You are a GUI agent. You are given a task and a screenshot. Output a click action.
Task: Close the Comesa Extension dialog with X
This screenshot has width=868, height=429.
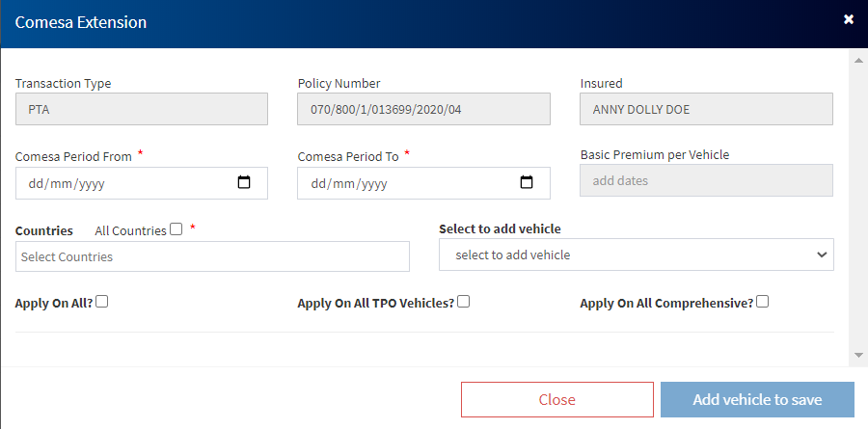click(849, 19)
